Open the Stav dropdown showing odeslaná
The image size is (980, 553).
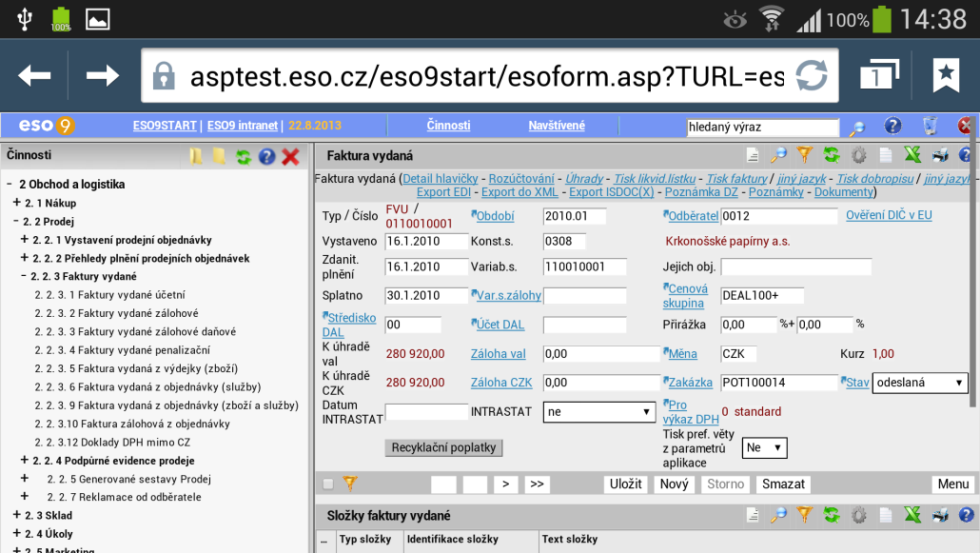click(x=919, y=383)
